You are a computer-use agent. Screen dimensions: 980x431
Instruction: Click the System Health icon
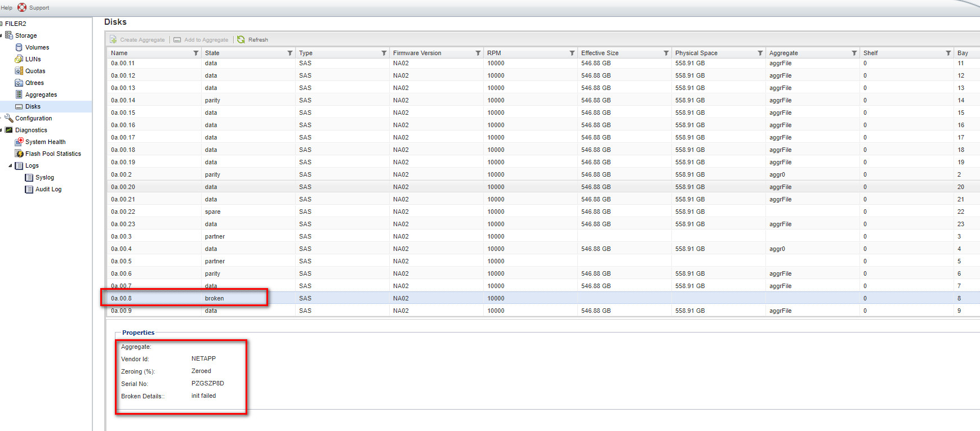tap(19, 142)
